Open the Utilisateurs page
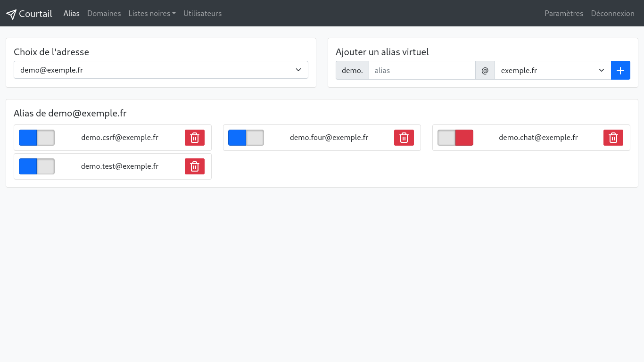 click(x=203, y=13)
